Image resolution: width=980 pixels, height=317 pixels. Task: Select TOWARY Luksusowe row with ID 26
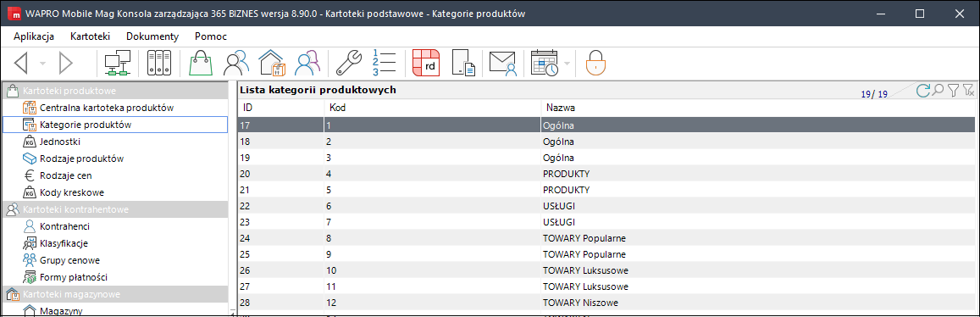[x=606, y=270]
